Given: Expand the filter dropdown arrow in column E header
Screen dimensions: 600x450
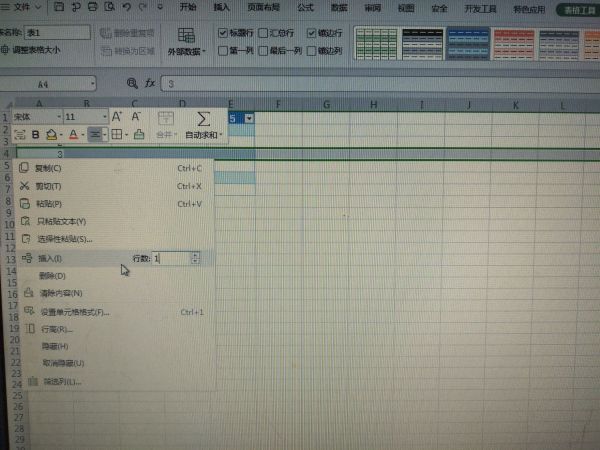Looking at the screenshot, I should [248, 118].
